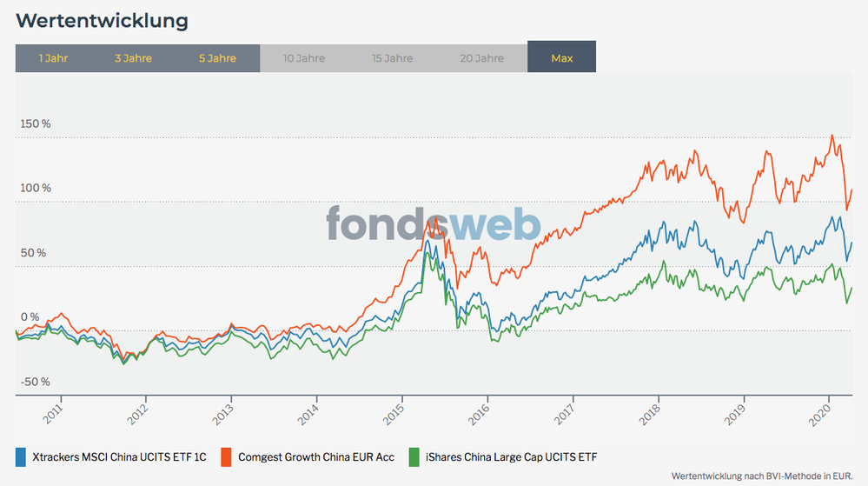
Task: Click the Wertentwicklung chart heading
Action: coord(103,20)
